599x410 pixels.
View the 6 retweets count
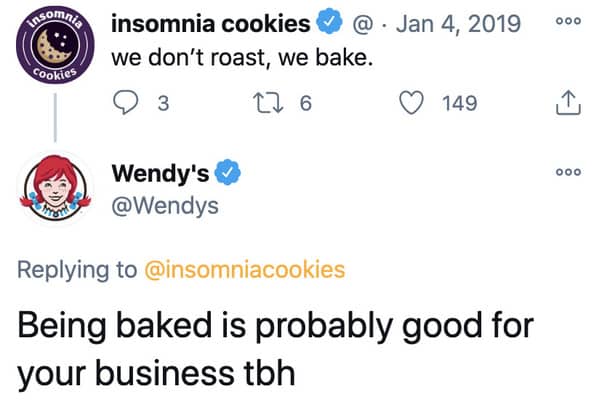(x=306, y=103)
